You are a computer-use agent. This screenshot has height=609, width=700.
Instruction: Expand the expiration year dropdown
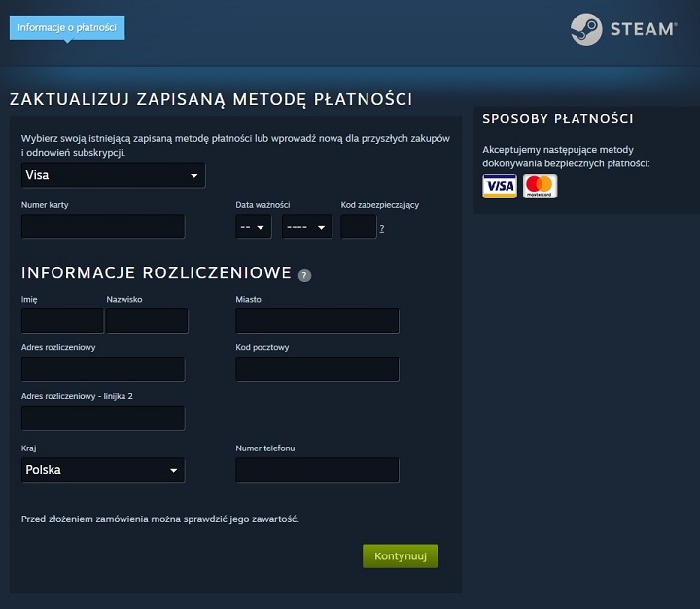point(306,228)
